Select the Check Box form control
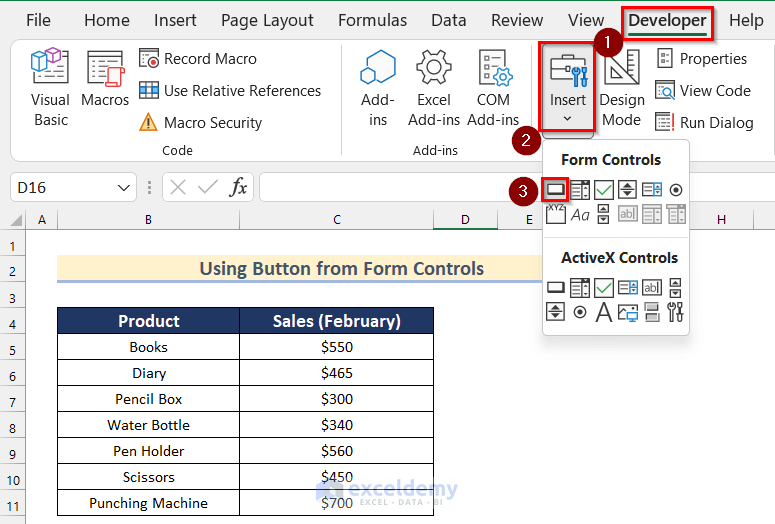Viewport: 775px width, 524px height. point(604,189)
